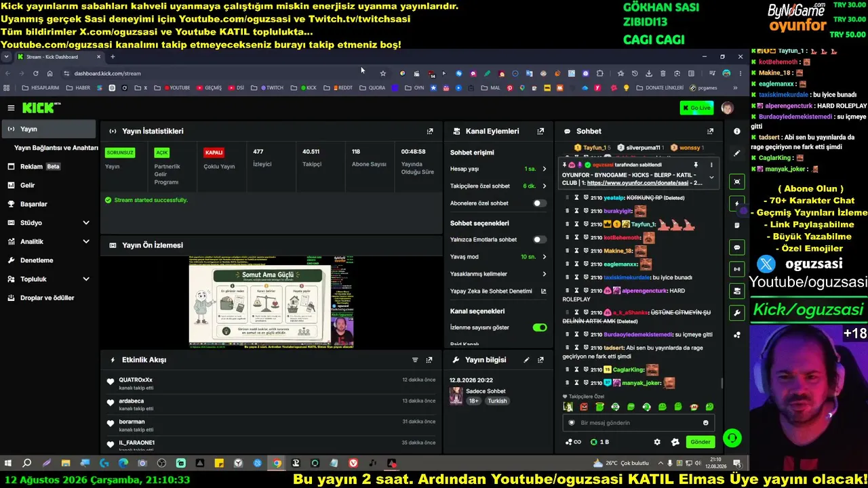Screen dimensions: 868x488
Task: Disable İzlenme sayısını göster switch
Action: click(540, 327)
